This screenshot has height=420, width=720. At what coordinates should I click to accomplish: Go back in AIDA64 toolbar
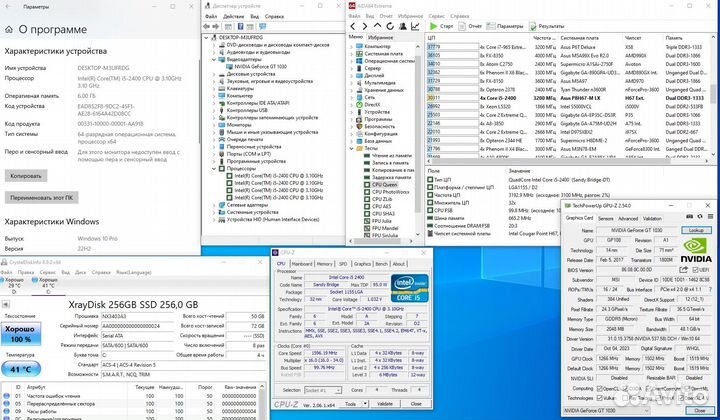click(x=353, y=26)
